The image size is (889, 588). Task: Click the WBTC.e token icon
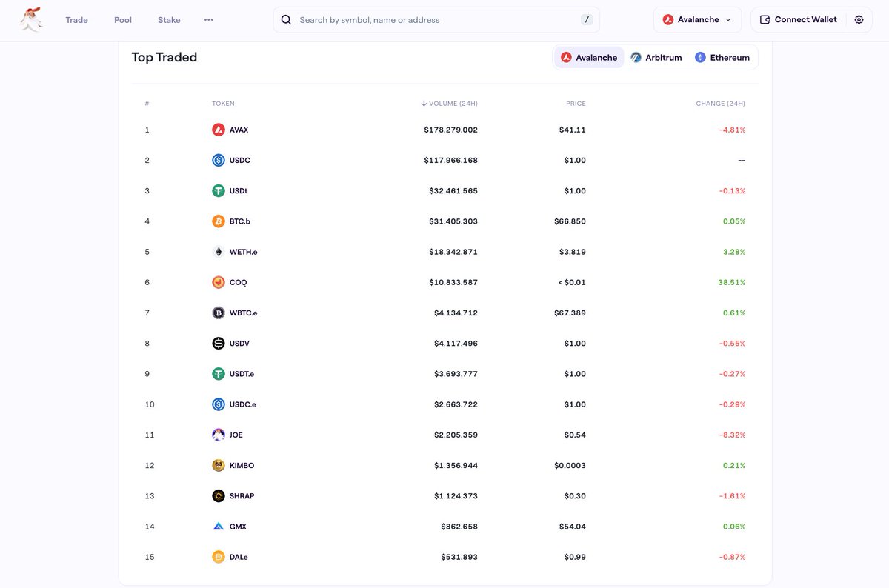pyautogui.click(x=218, y=313)
